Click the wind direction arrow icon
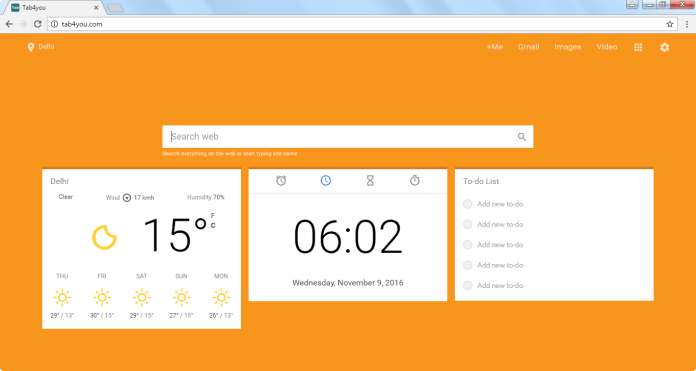Screen dimensions: 696x371 (127, 198)
